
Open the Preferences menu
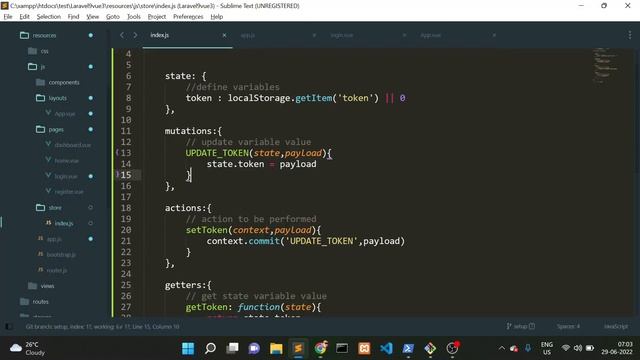tap(188, 17)
